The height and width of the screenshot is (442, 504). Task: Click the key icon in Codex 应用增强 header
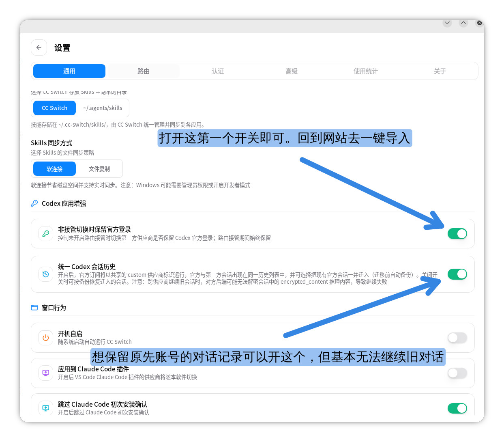pos(34,203)
